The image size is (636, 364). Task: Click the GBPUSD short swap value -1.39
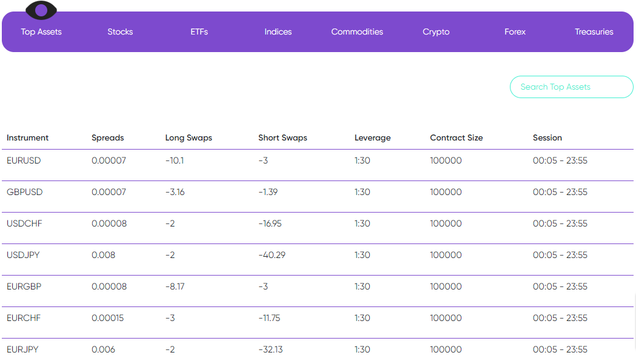coord(268,192)
